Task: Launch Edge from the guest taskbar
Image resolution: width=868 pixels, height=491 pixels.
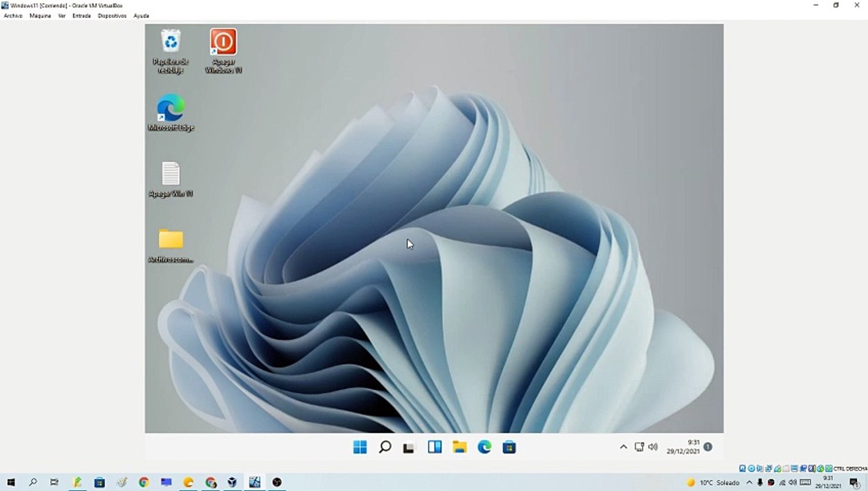Action: pos(484,447)
